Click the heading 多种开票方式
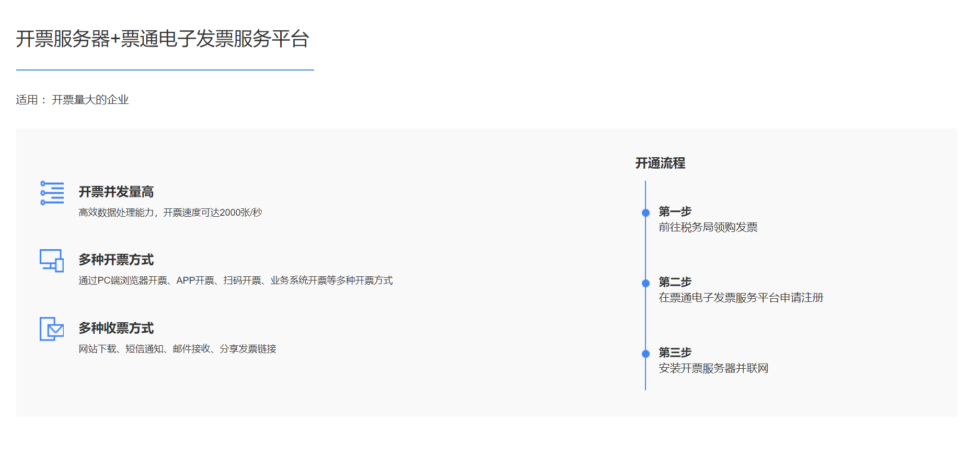 pos(116,260)
